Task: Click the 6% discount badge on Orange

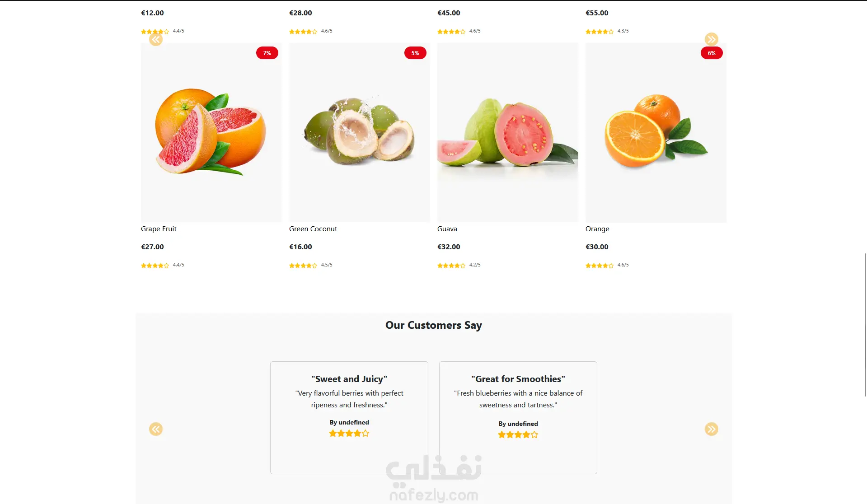Action: click(712, 53)
